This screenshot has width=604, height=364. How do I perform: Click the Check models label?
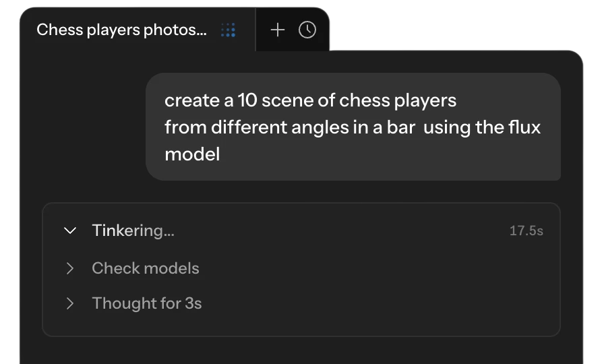[146, 268]
